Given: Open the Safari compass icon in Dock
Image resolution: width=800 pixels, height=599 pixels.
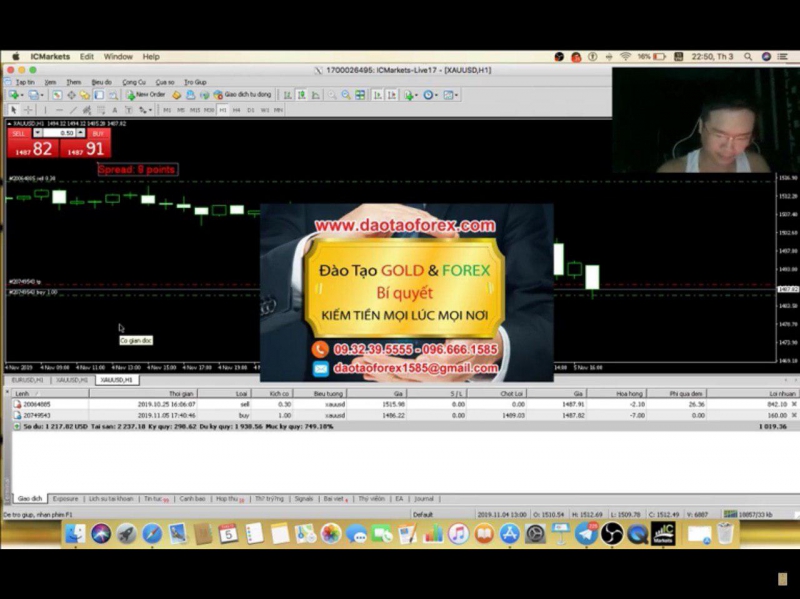Looking at the screenshot, I should tap(152, 534).
